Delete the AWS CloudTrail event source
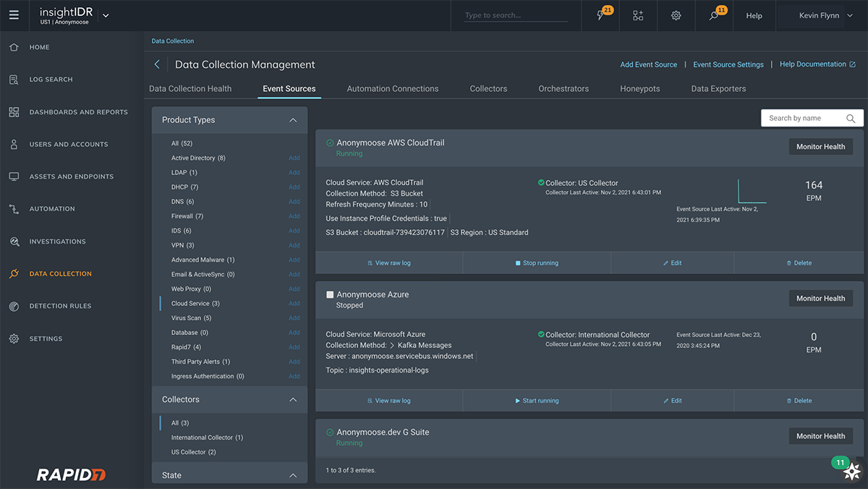Image resolution: width=868 pixels, height=489 pixels. point(799,263)
